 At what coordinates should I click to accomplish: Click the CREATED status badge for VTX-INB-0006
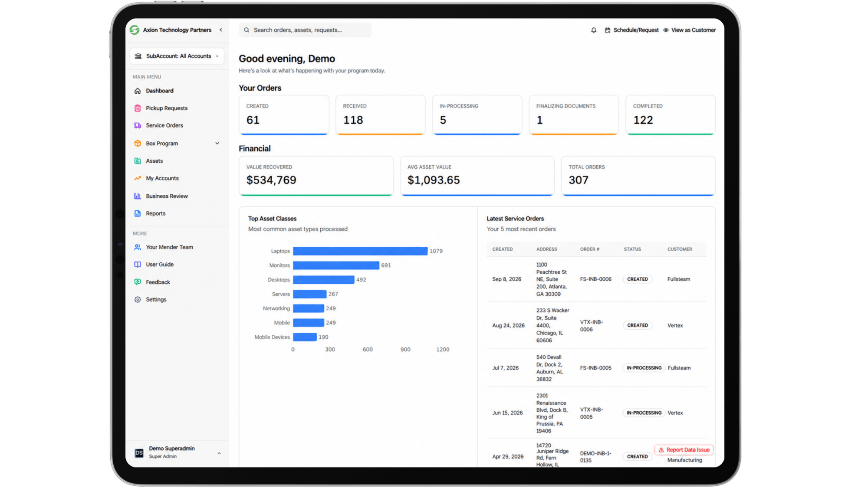637,325
